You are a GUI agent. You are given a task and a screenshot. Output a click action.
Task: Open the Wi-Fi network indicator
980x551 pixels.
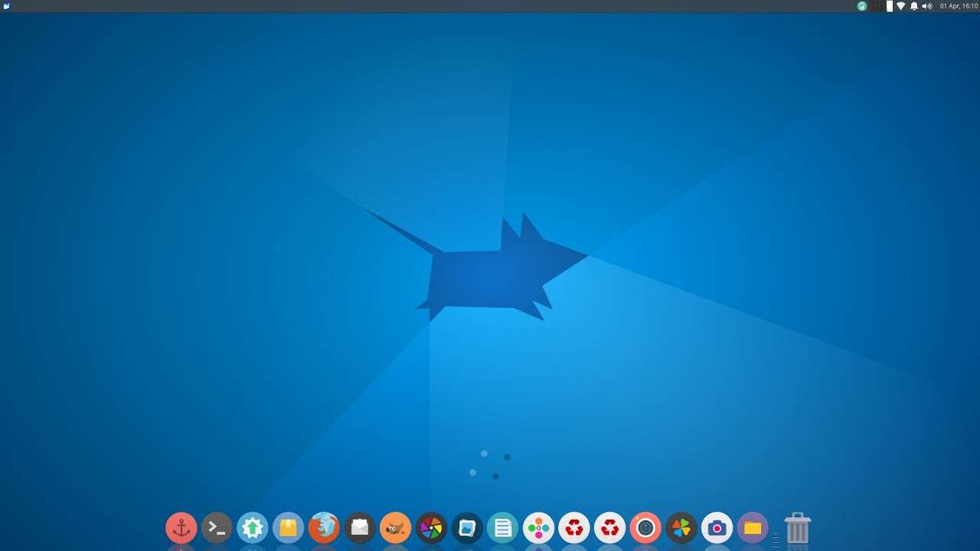pos(901,6)
